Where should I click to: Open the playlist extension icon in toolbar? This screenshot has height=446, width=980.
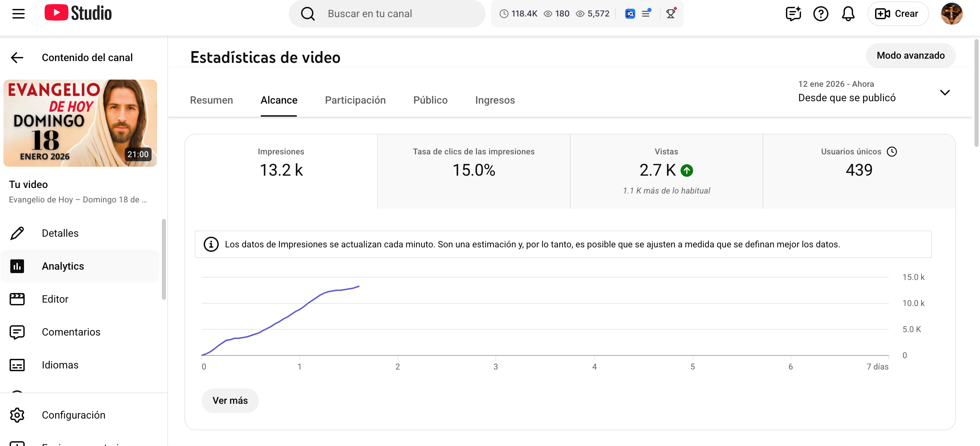[x=646, y=14]
